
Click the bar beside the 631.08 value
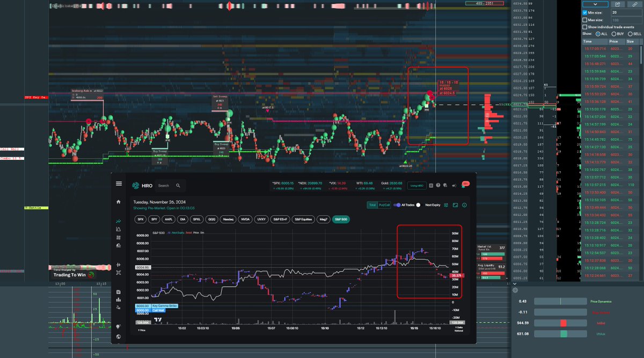tap(560, 334)
